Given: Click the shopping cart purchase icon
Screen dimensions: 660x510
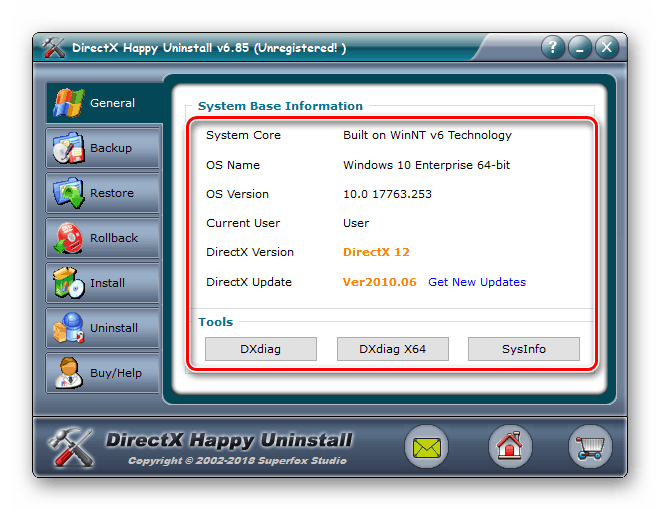Looking at the screenshot, I should pos(590,447).
